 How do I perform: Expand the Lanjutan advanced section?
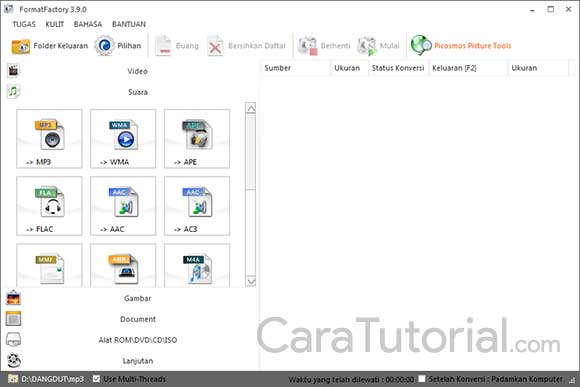click(138, 361)
